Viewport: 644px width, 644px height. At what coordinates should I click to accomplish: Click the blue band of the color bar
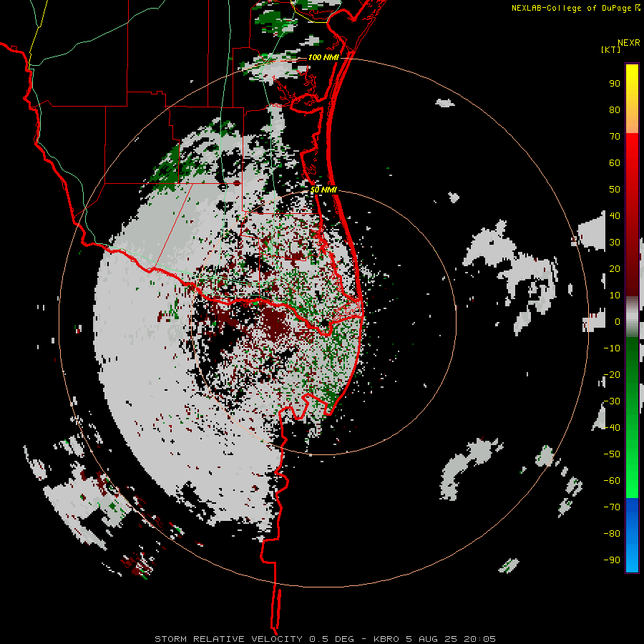point(632,535)
